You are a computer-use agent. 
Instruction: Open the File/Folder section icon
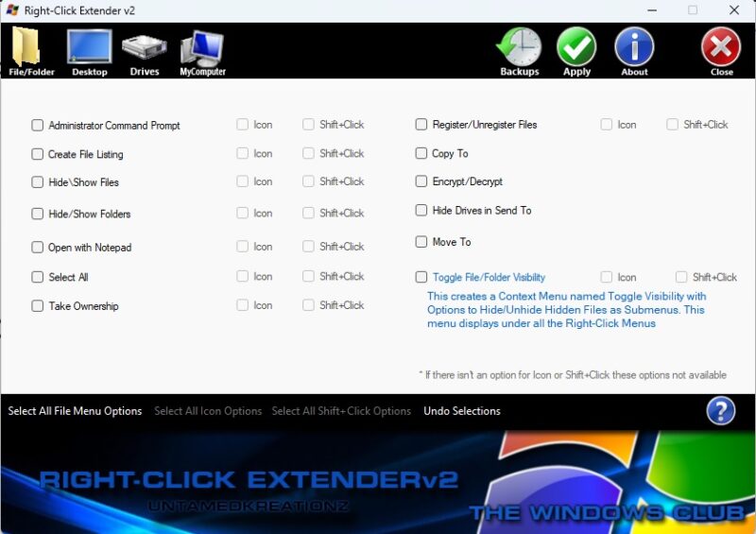(27, 48)
